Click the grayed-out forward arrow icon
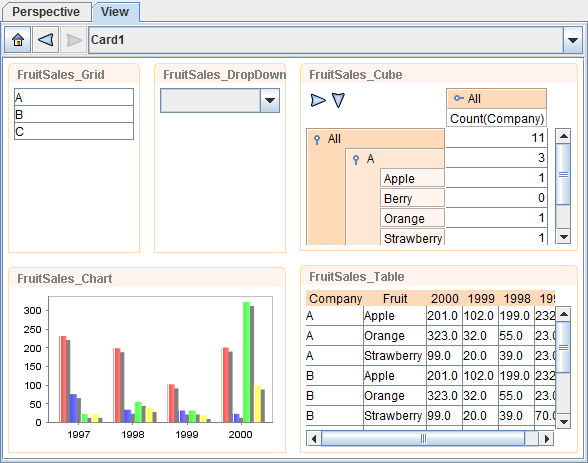The width and height of the screenshot is (588, 463). coord(74,40)
